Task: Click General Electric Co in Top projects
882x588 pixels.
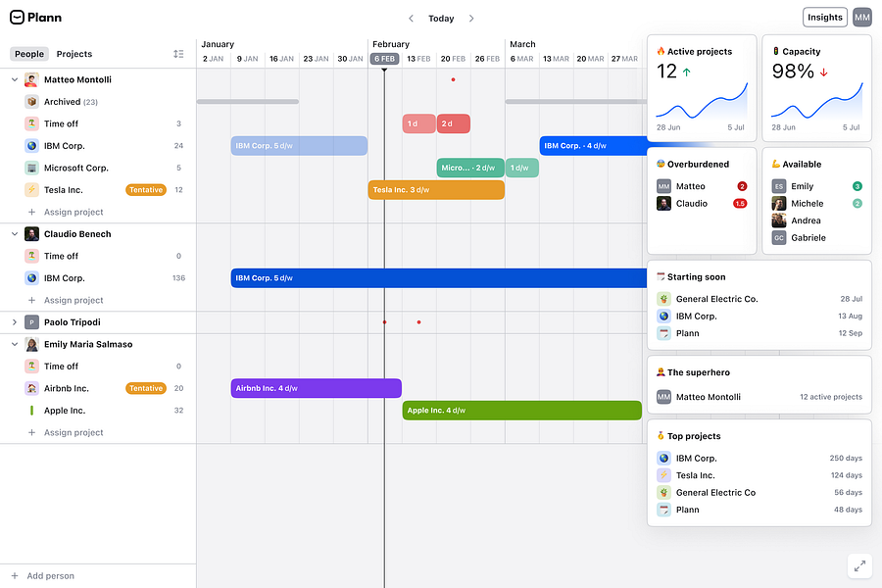Action: 759,492
